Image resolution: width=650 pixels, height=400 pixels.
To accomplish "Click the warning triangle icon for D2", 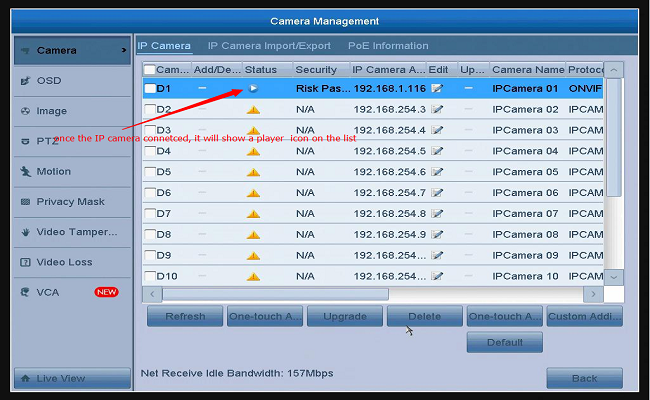I will point(253,109).
